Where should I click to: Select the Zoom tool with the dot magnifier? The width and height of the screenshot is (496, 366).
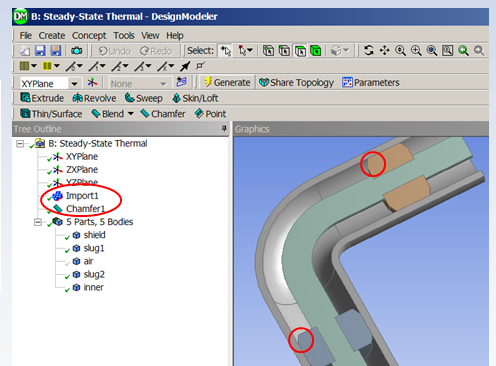tap(400, 51)
